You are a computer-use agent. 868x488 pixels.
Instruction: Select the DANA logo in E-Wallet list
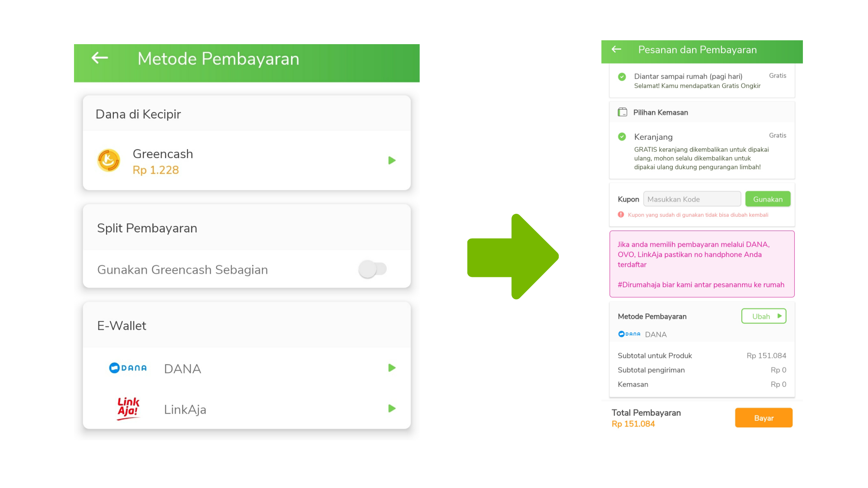click(x=128, y=368)
